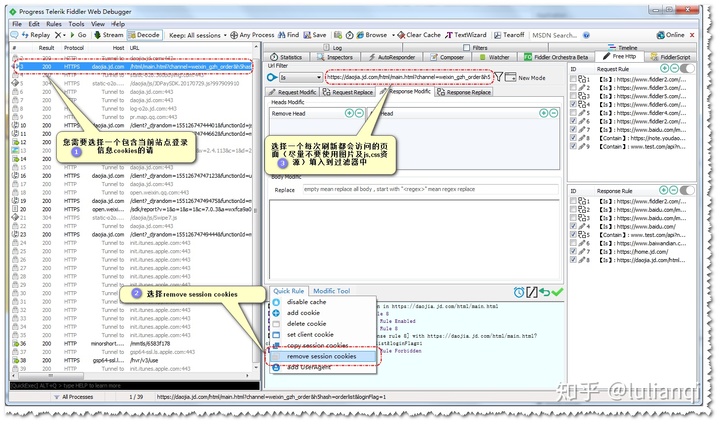The width and height of the screenshot is (720, 424).
Task: Click the Find binoculars button
Action: click(x=288, y=35)
